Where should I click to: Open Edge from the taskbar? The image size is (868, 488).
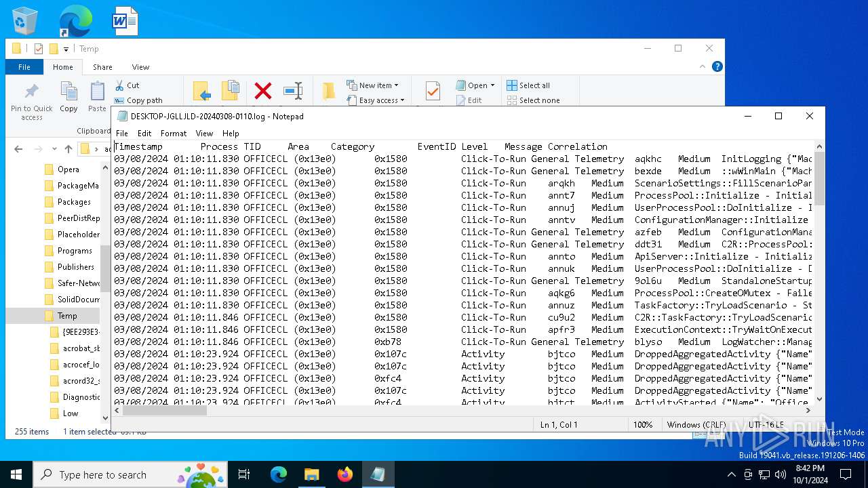pyautogui.click(x=279, y=474)
